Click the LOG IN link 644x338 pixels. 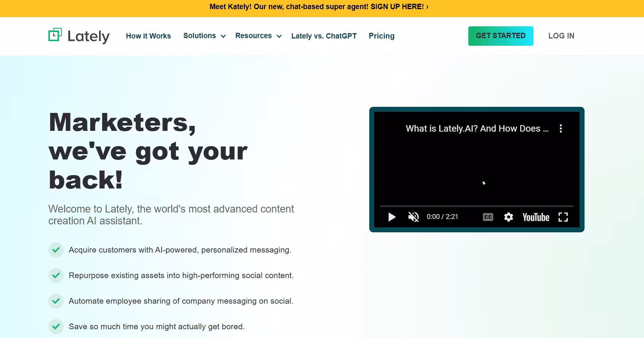click(561, 36)
